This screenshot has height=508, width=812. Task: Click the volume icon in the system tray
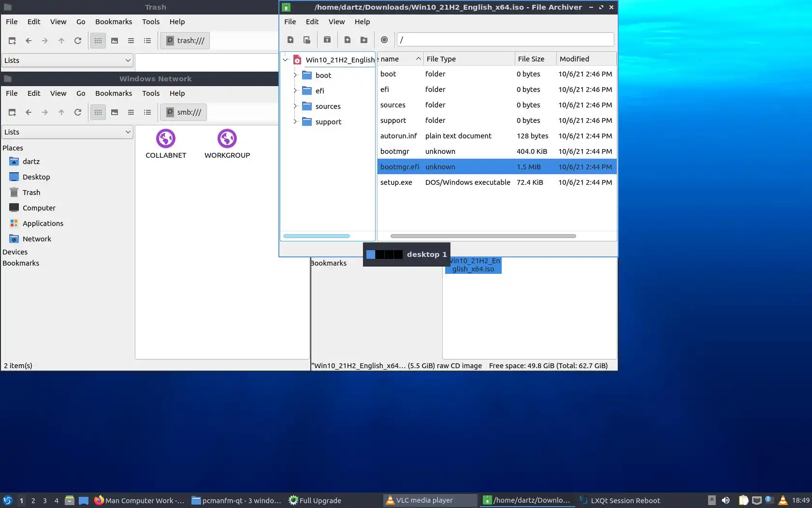coord(725,501)
